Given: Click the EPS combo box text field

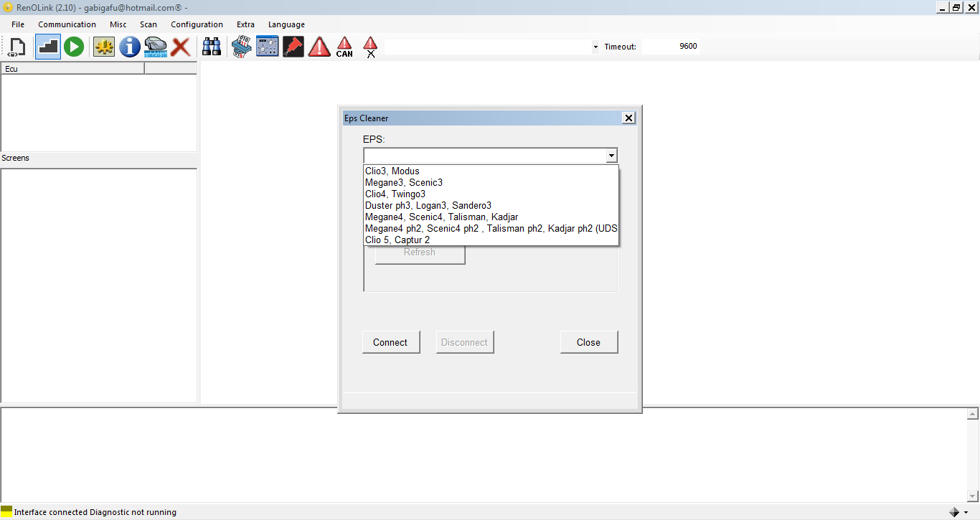Looking at the screenshot, I should [x=484, y=156].
